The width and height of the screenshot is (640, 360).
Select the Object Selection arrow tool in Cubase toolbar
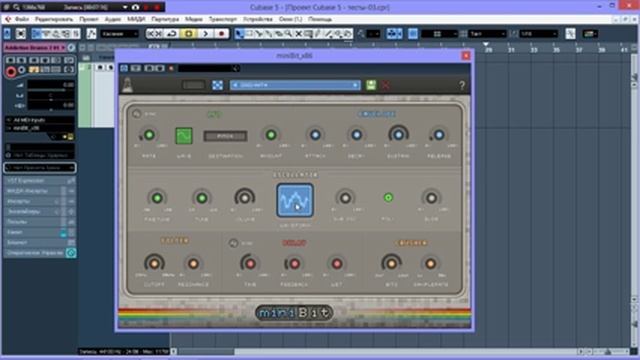pyautogui.click(x=239, y=34)
